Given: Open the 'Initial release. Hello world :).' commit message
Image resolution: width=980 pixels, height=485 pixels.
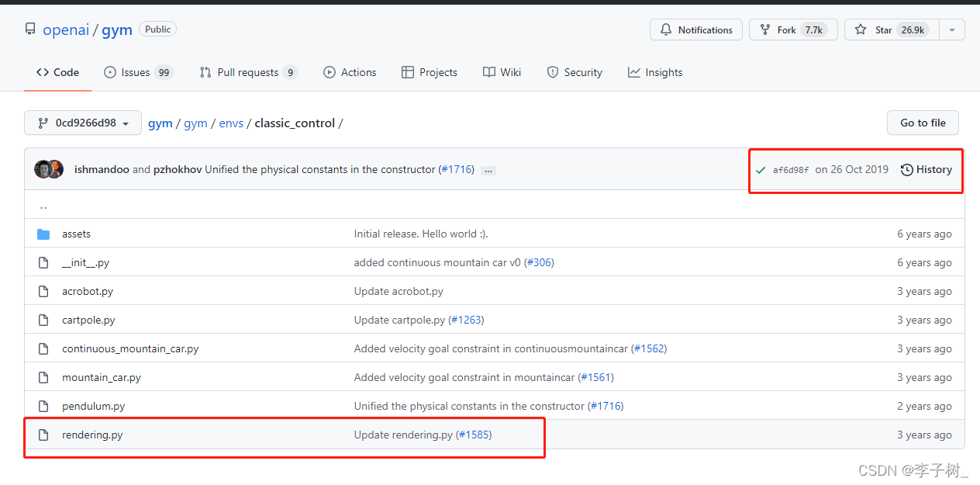Looking at the screenshot, I should 421,234.
